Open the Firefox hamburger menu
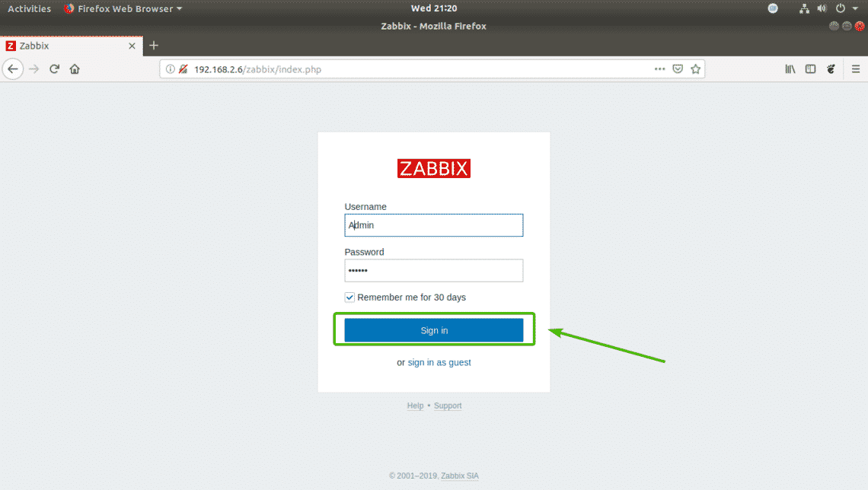 pos(856,69)
